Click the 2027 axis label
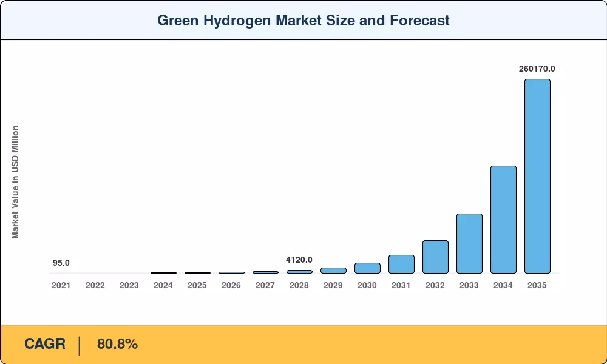This screenshot has width=607, height=364. click(x=265, y=286)
